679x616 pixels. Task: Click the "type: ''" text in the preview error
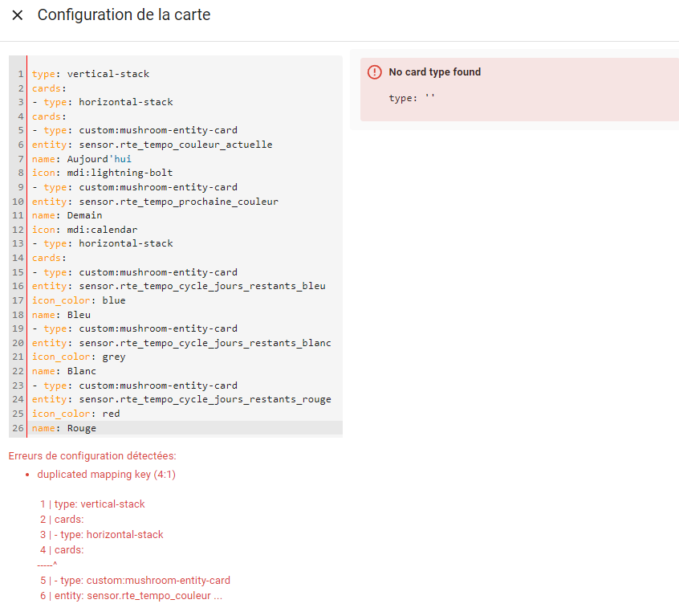click(411, 98)
